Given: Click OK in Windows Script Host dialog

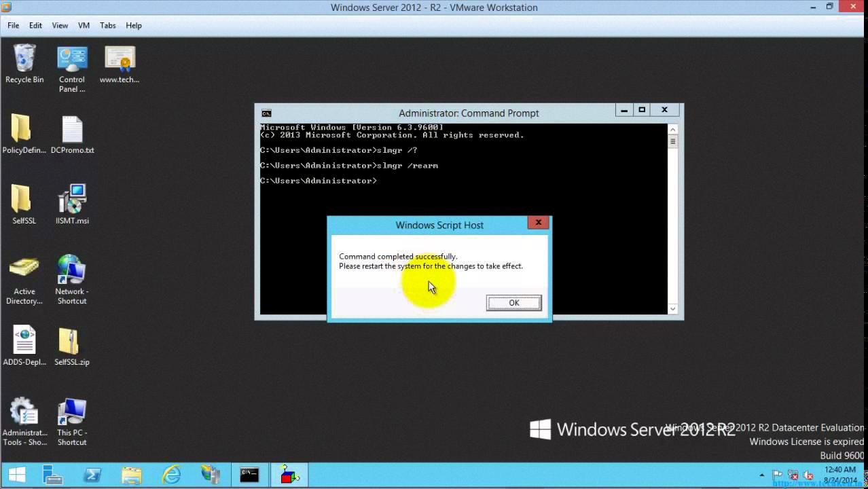Looking at the screenshot, I should click(x=513, y=303).
